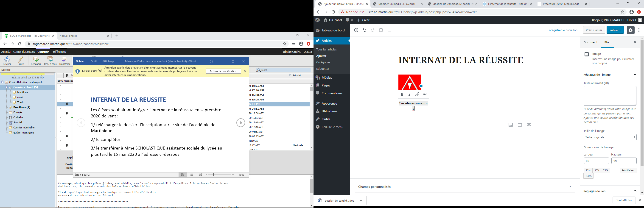644x208 pixels.
Task: Apply italic formatting to caption text
Action: click(409, 94)
